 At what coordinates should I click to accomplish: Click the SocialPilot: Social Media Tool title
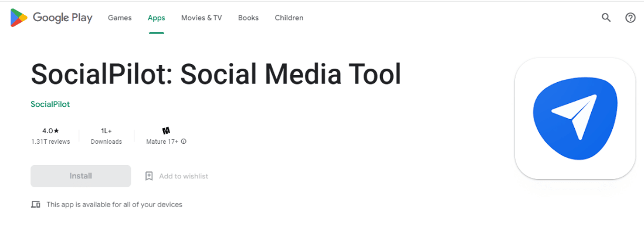tap(216, 74)
